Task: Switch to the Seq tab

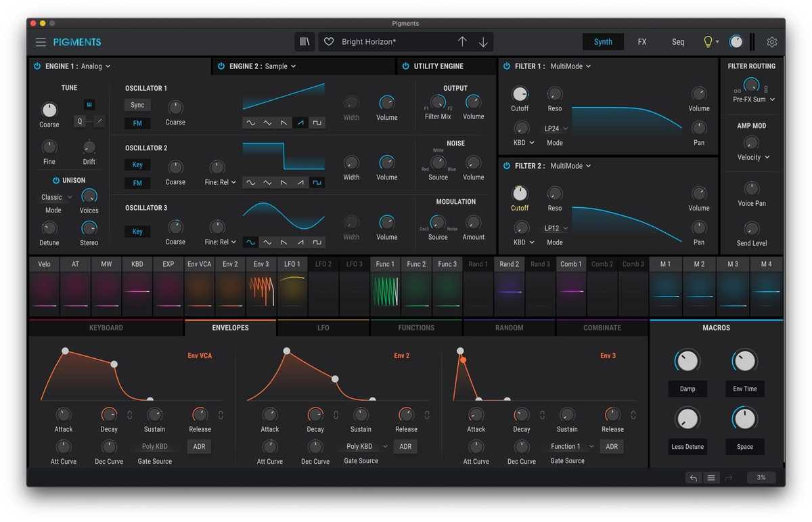Action: point(678,42)
